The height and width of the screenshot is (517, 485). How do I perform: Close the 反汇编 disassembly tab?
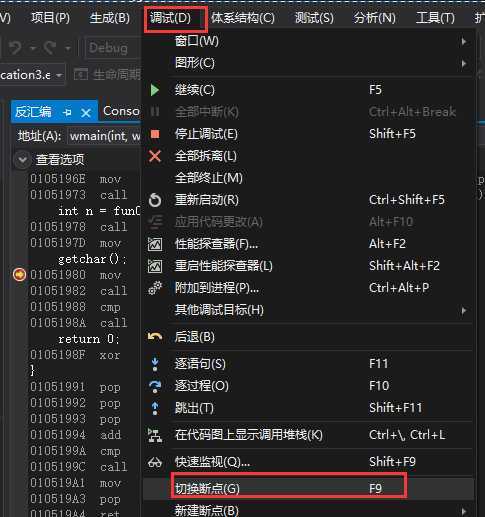click(86, 113)
